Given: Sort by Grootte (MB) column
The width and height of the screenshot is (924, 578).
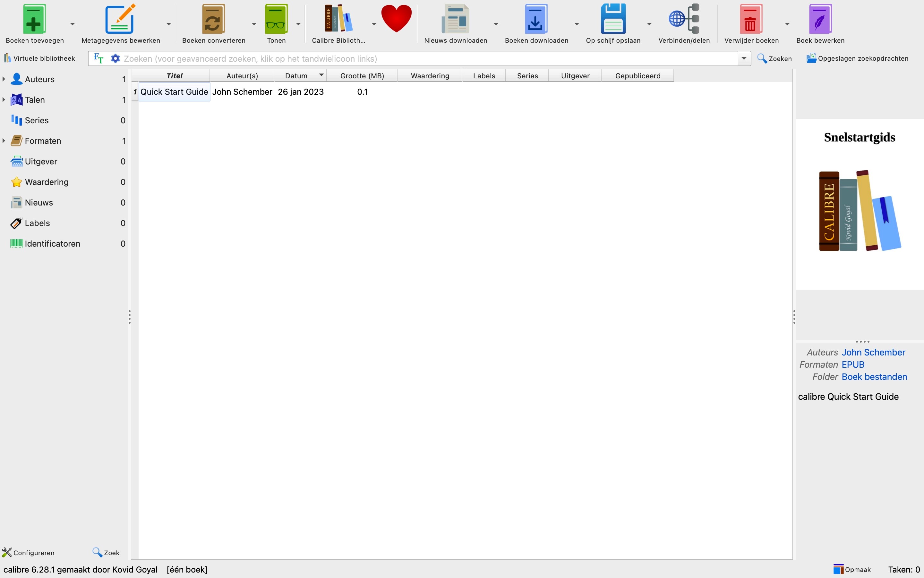Looking at the screenshot, I should coord(362,76).
